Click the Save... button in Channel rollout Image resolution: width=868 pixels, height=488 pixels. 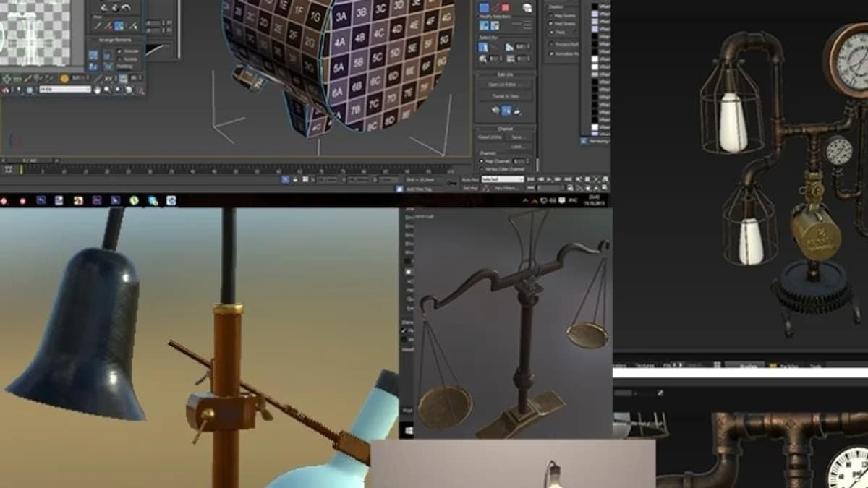pyautogui.click(x=517, y=137)
